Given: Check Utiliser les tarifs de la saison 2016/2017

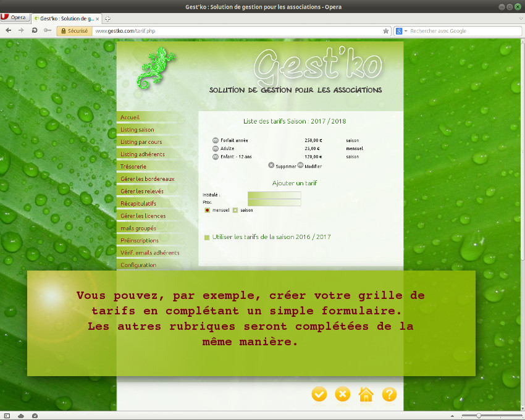Looking at the screenshot, I should (x=207, y=237).
